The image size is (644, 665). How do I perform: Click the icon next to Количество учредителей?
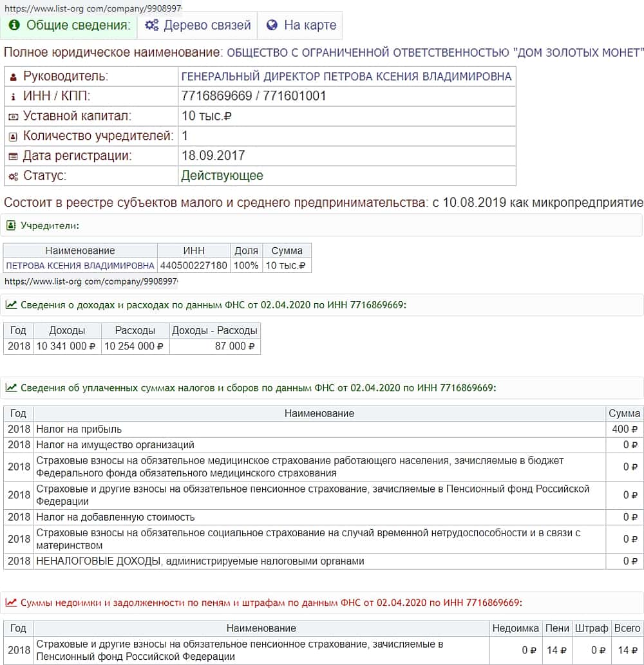14,137
